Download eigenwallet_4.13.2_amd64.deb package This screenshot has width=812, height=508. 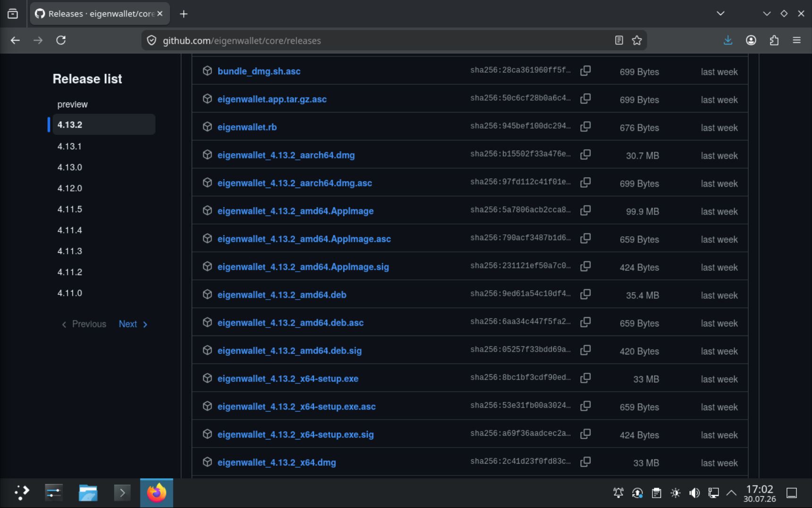[282, 294]
